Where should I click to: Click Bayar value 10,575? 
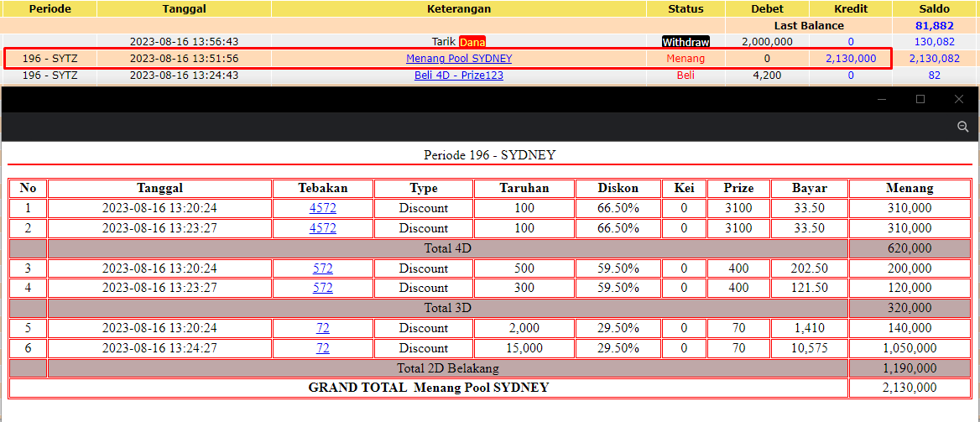[810, 348]
